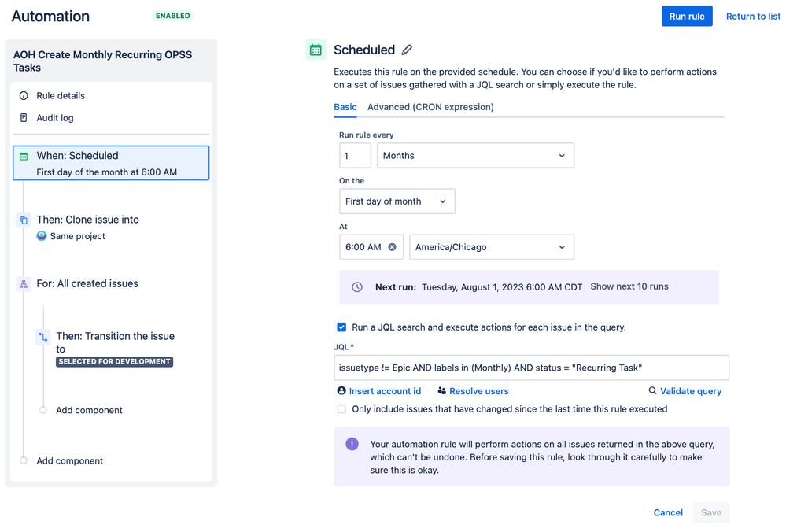Image resolution: width=786 pixels, height=532 pixels.
Task: Open the America/Chicago timezone dropdown
Action: pyautogui.click(x=491, y=246)
